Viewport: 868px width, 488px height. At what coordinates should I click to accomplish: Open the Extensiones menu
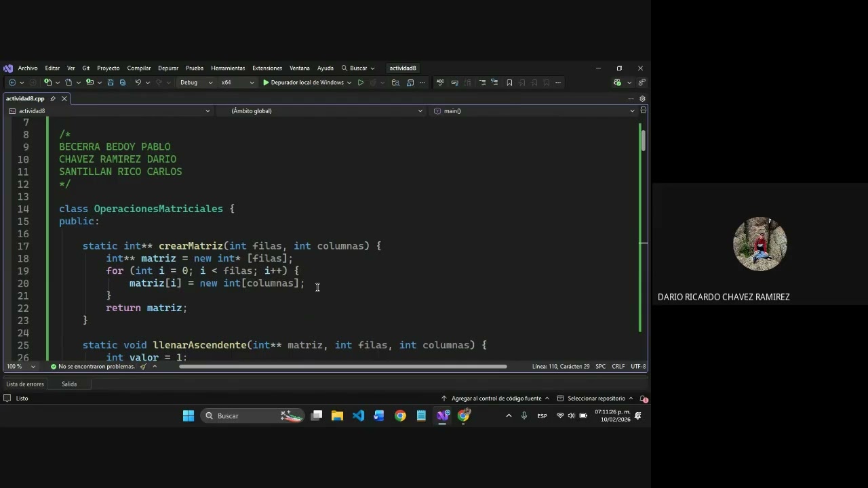[x=267, y=68]
